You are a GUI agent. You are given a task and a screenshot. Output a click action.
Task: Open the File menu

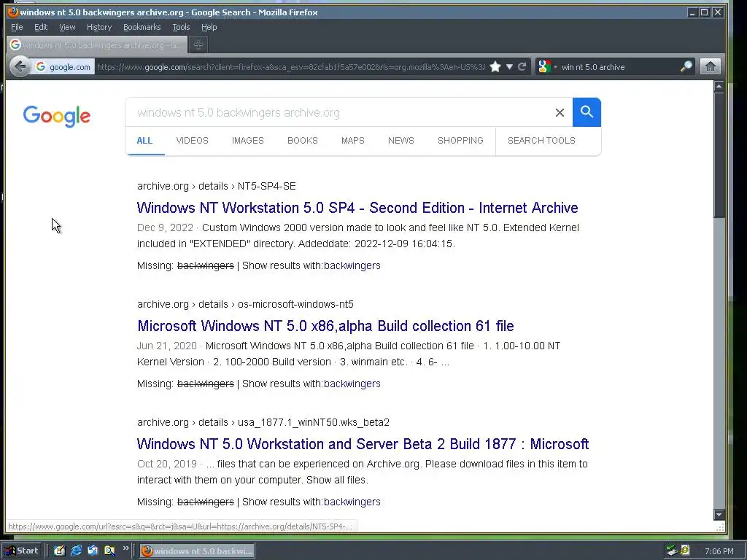click(17, 27)
